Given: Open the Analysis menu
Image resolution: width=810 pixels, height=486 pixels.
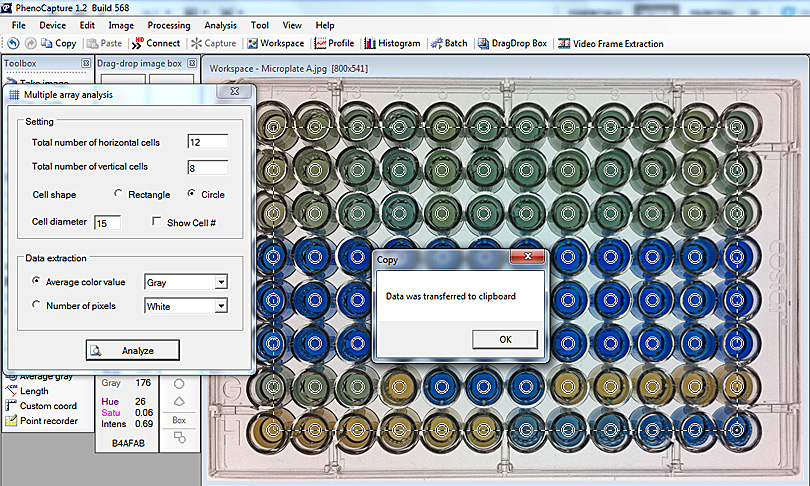Looking at the screenshot, I should (220, 25).
